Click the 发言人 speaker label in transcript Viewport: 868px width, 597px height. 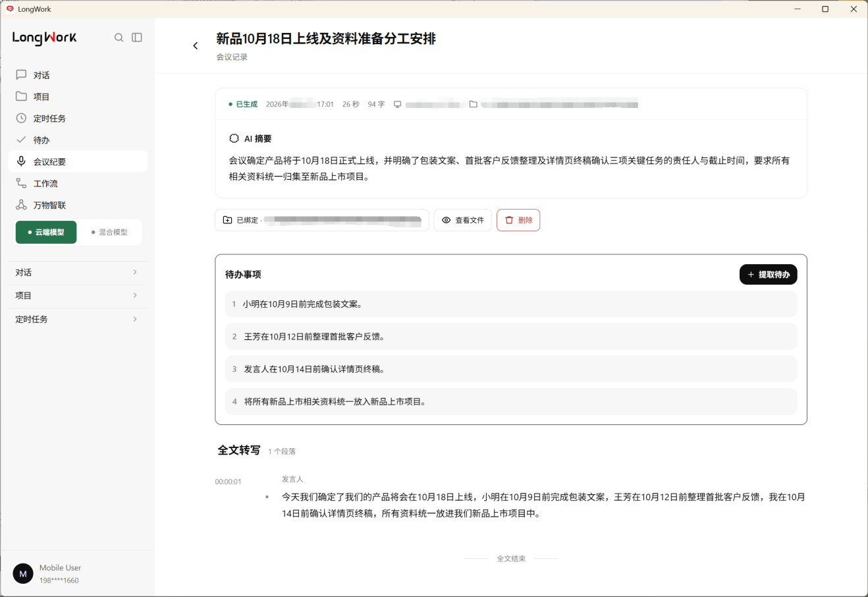[292, 479]
